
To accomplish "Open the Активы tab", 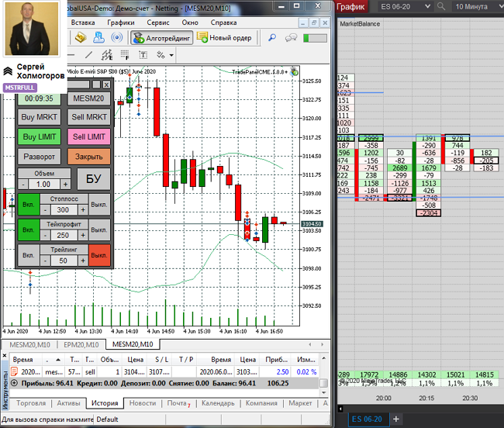I will (x=68, y=403).
